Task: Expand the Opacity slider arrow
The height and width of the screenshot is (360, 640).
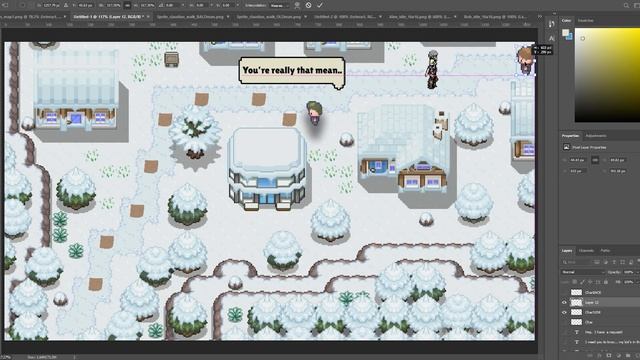Action: tap(638, 272)
